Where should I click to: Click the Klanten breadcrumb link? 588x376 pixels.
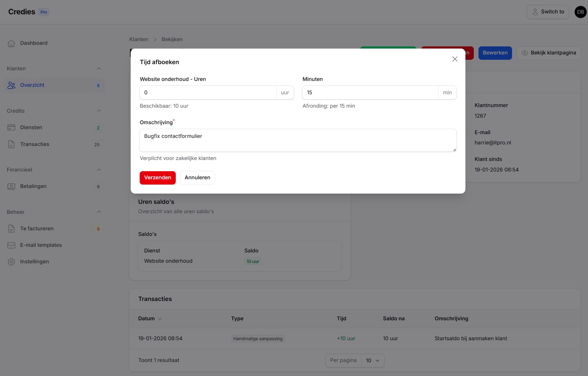138,39
